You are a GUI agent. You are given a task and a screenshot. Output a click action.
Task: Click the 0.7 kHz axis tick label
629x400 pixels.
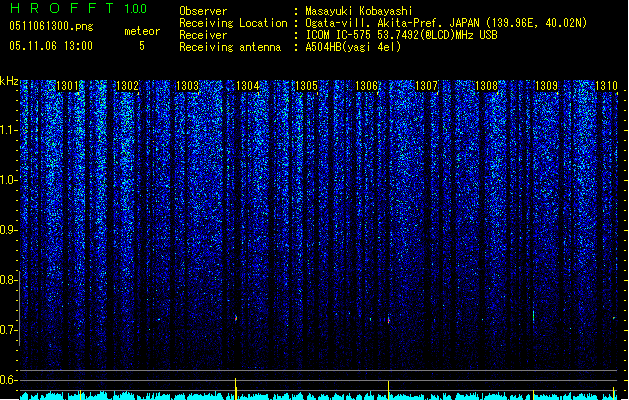pyautogui.click(x=9, y=330)
